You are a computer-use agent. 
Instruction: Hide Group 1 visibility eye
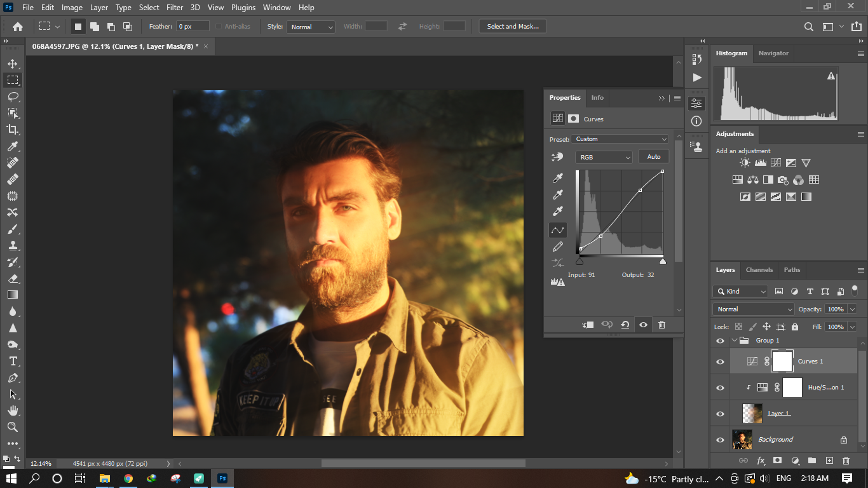(720, 341)
